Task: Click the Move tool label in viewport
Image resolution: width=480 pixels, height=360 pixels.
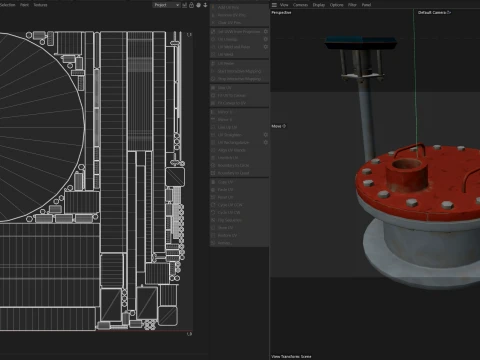Action: point(279,126)
